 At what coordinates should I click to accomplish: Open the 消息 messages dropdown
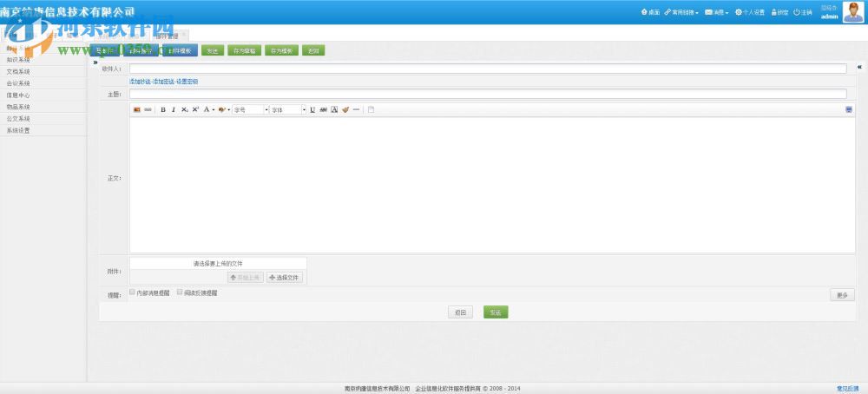pyautogui.click(x=716, y=12)
